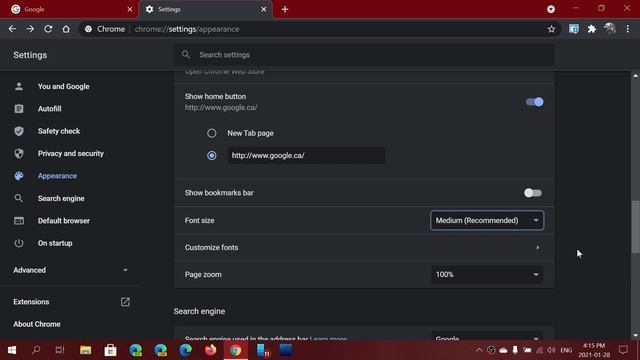640x360 pixels.
Task: Click the ENG language indicator
Action: click(566, 350)
